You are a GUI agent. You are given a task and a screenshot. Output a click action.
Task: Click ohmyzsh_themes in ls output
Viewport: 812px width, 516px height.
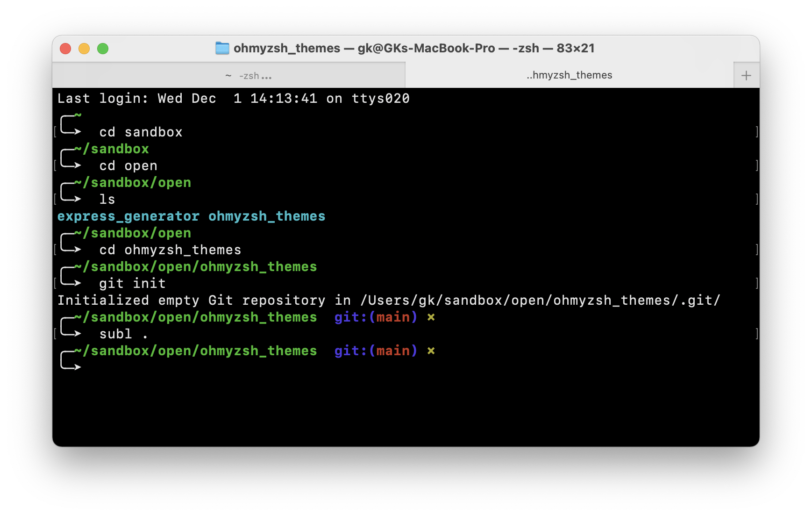click(x=267, y=216)
